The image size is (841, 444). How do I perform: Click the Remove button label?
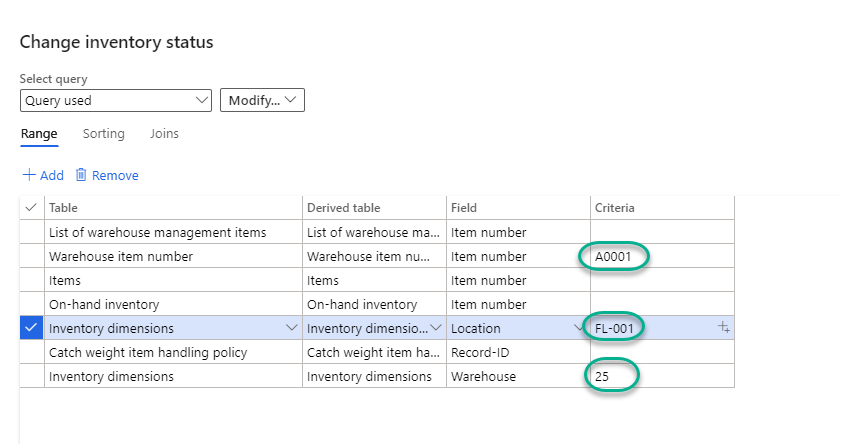click(x=115, y=176)
